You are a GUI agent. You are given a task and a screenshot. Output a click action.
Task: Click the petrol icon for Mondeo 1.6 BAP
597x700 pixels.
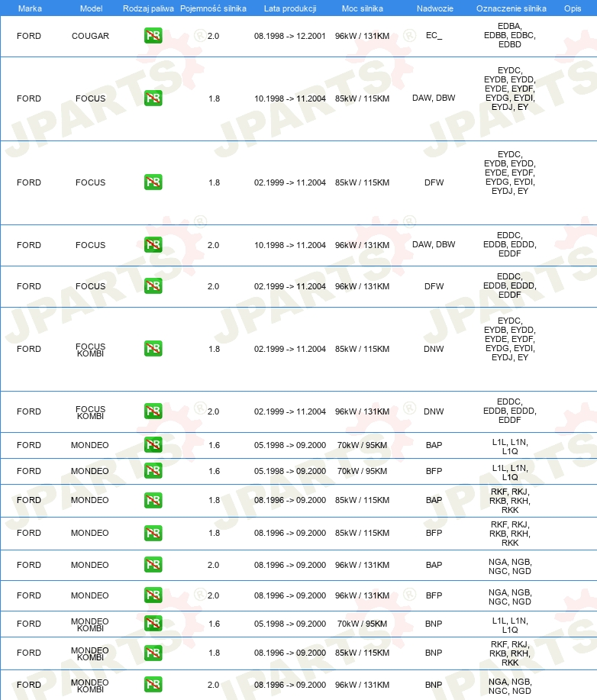point(153,444)
